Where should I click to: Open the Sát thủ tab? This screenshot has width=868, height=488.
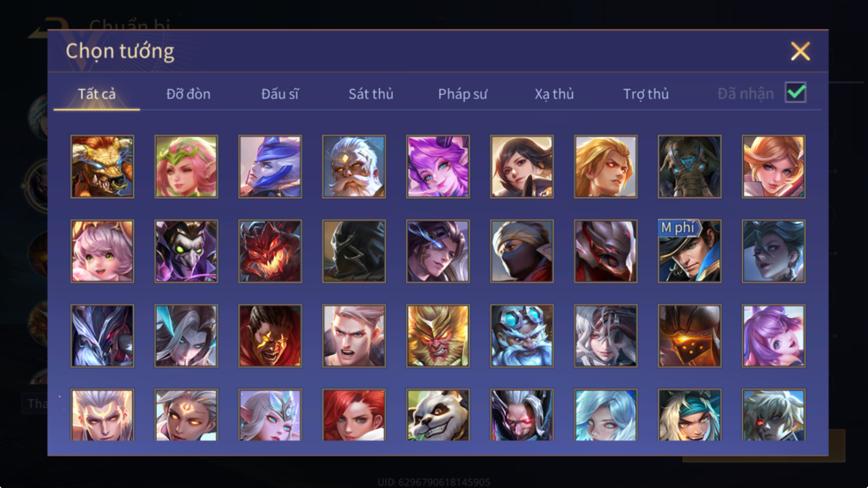[371, 94]
